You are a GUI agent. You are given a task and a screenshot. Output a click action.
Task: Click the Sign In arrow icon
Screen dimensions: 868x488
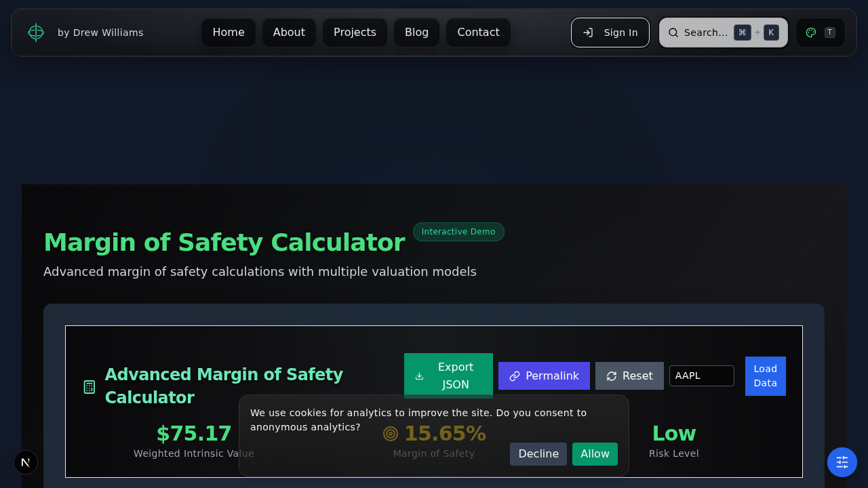point(589,33)
